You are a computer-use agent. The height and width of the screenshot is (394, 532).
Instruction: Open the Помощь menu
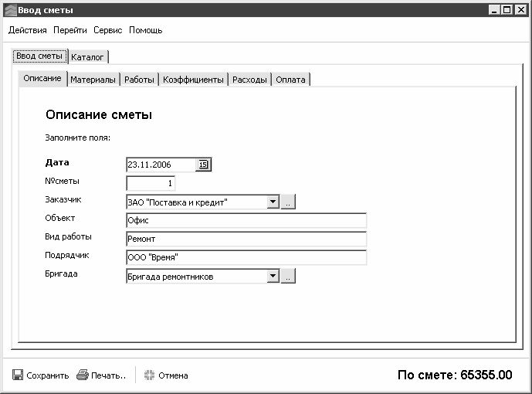pyautogui.click(x=145, y=30)
